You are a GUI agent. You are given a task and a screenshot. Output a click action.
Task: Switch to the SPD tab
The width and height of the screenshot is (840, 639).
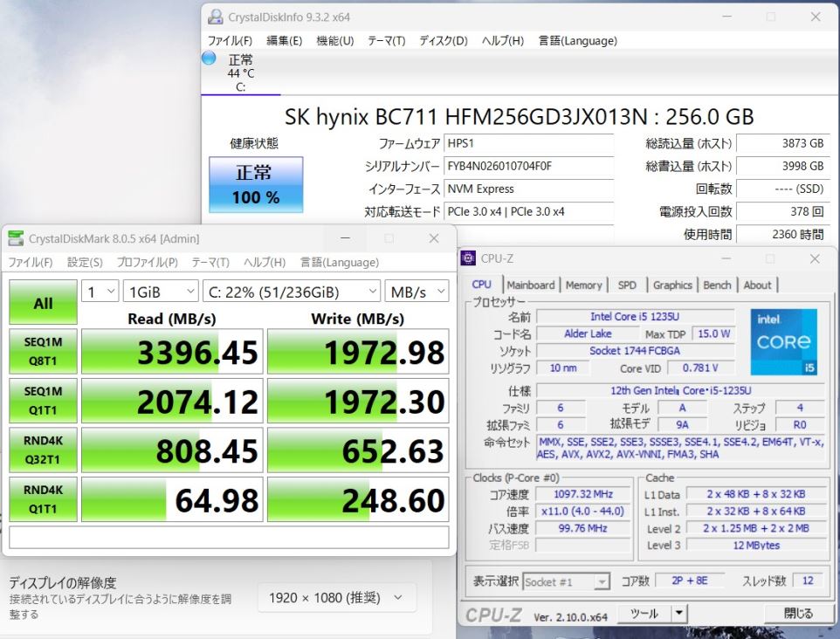tap(627, 285)
